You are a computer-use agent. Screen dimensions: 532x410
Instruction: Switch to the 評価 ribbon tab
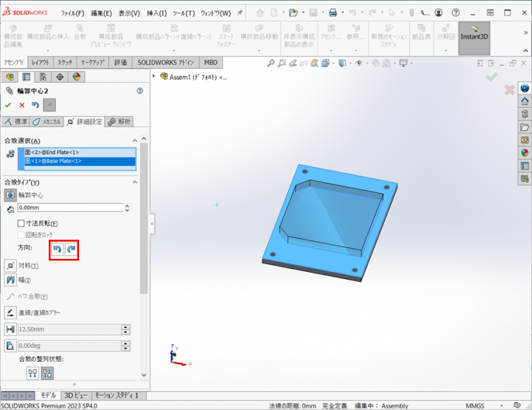pyautogui.click(x=120, y=63)
